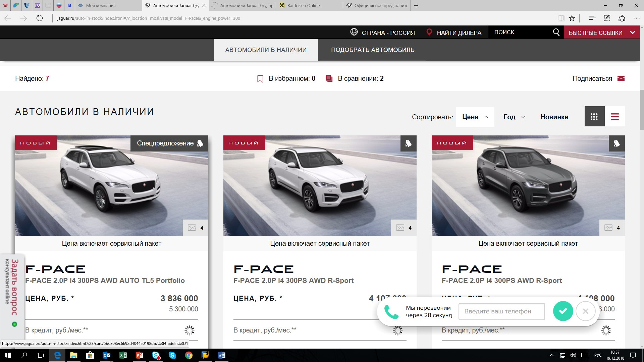Click price tag icon on grey R-Sport

click(617, 143)
